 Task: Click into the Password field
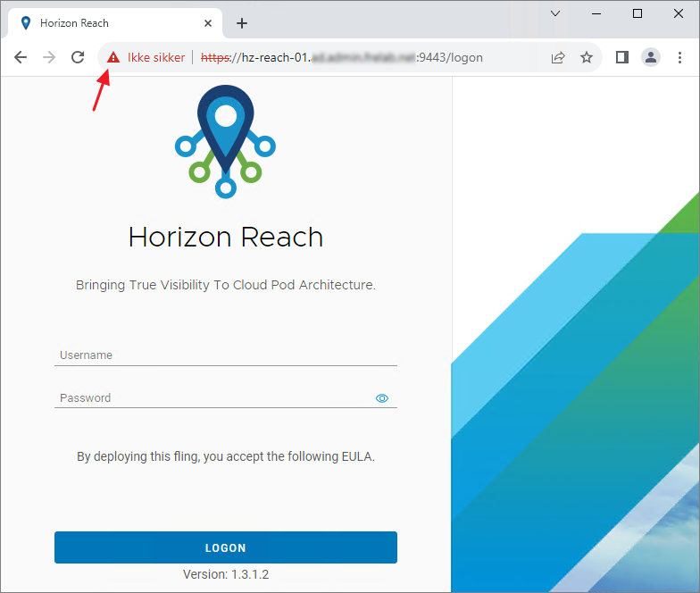(214, 398)
